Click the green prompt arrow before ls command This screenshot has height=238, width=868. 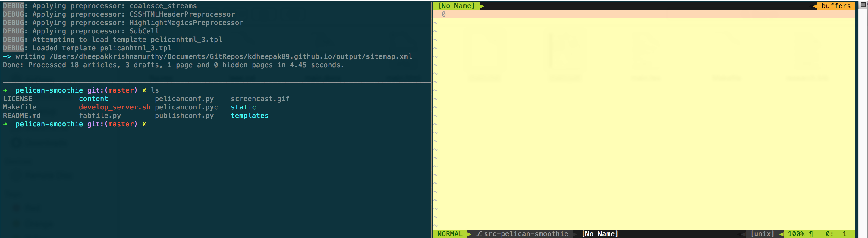(x=5, y=90)
